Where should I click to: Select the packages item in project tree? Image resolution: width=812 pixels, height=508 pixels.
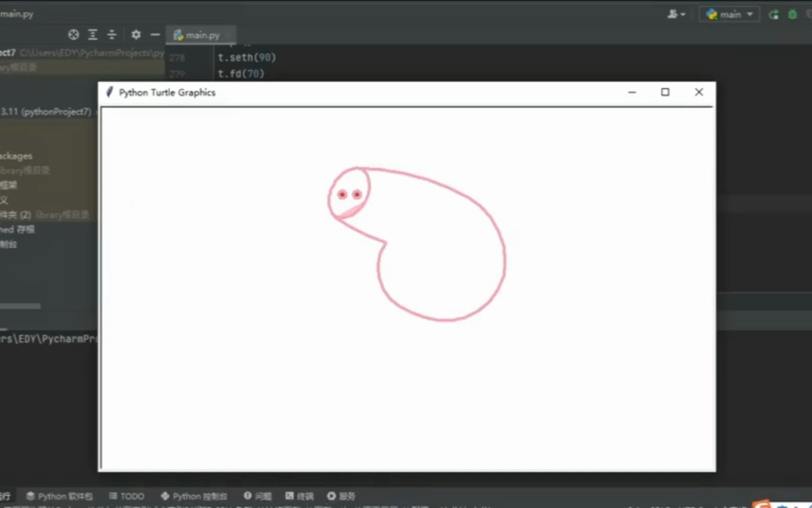click(x=16, y=156)
